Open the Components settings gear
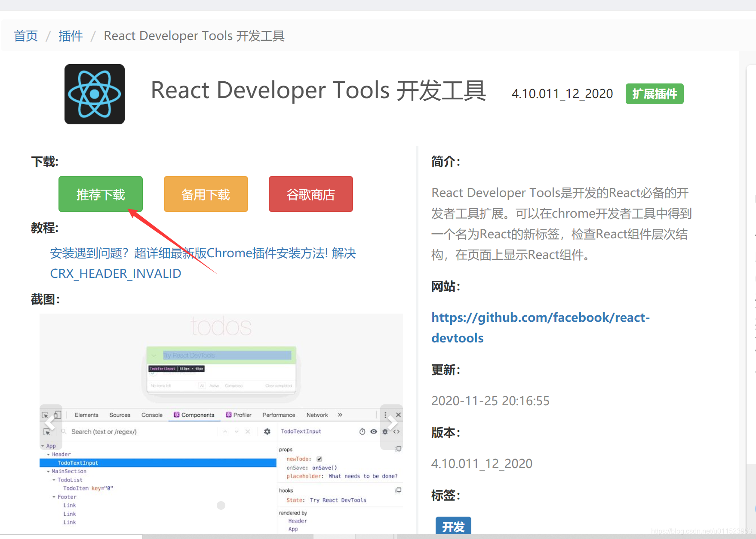 click(267, 431)
